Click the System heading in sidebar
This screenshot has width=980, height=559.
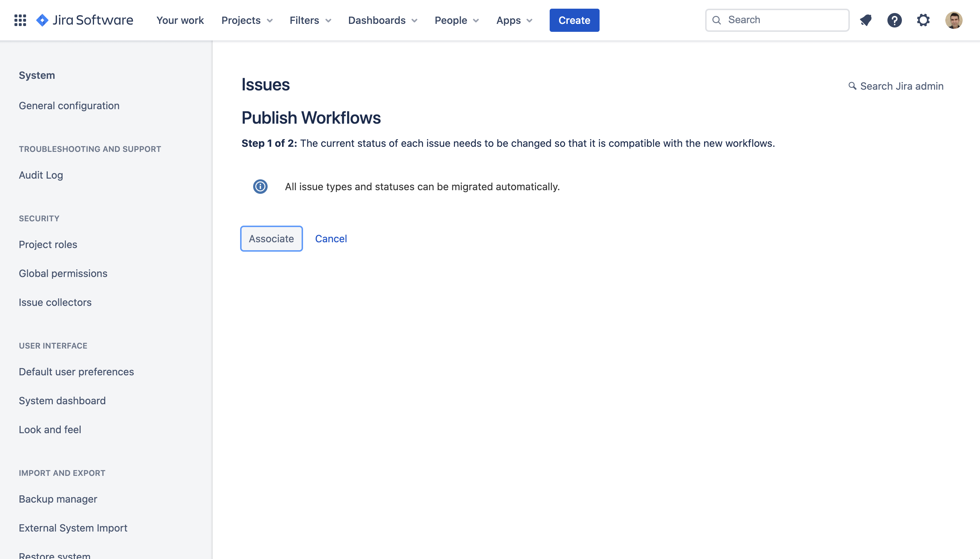(x=37, y=75)
